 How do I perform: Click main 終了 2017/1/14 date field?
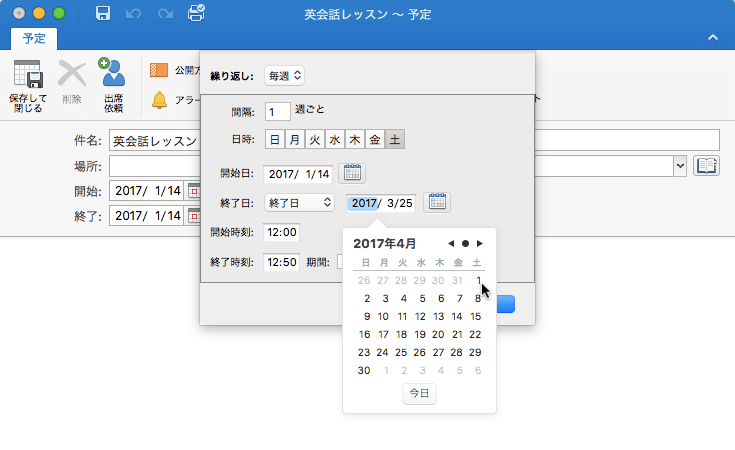[148, 216]
